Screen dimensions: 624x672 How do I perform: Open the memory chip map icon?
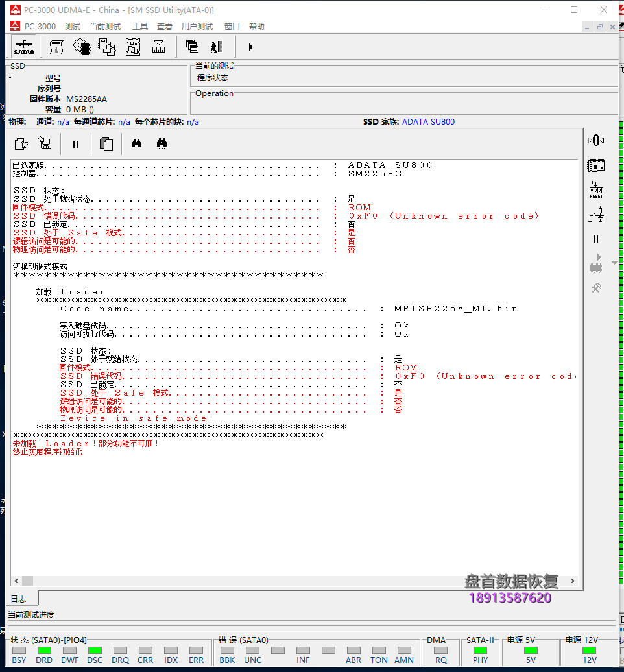point(133,47)
